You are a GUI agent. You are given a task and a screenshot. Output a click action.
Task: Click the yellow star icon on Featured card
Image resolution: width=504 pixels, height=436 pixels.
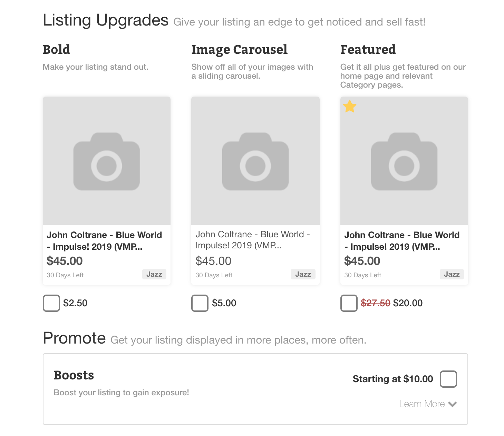pos(350,106)
